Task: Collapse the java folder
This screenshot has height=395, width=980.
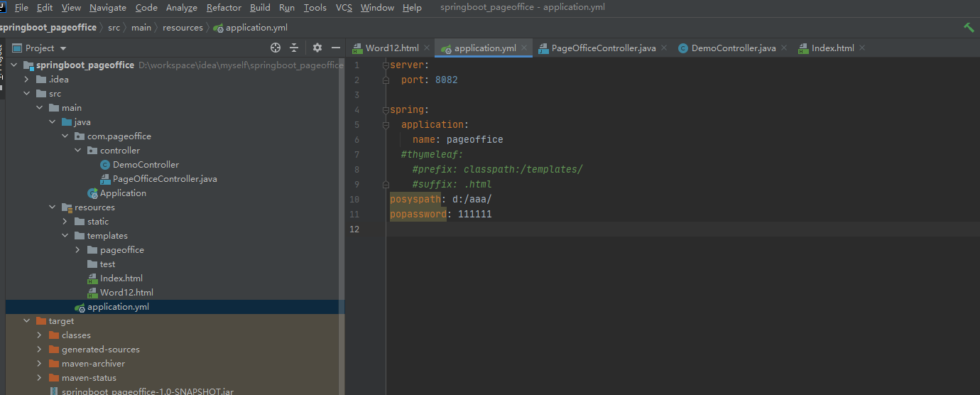Action: click(x=53, y=122)
